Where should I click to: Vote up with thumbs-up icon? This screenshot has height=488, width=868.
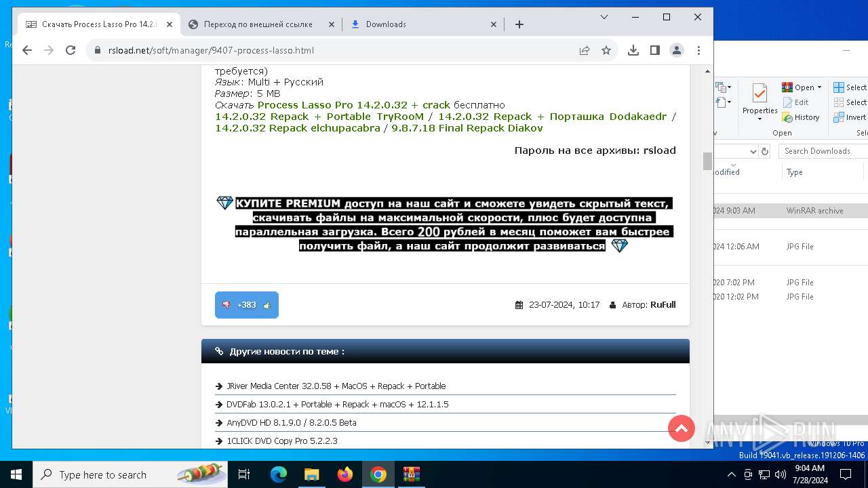(x=267, y=305)
